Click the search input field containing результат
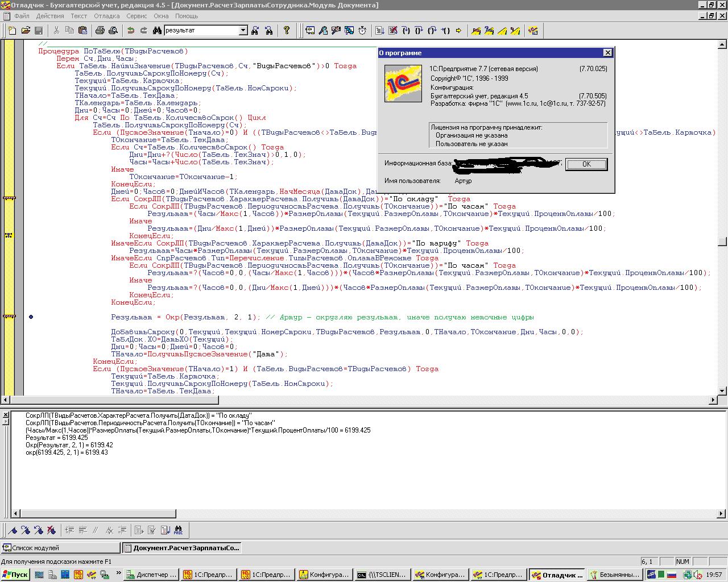The image size is (728, 582). [201, 31]
